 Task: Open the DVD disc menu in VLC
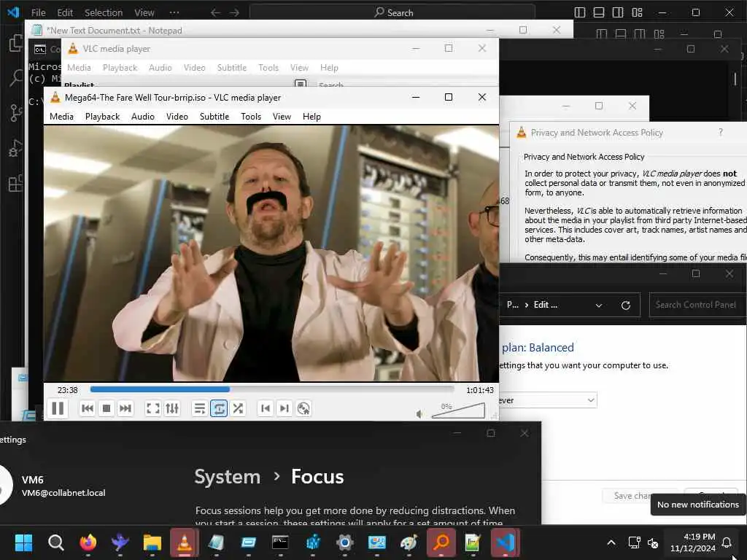[303, 408]
